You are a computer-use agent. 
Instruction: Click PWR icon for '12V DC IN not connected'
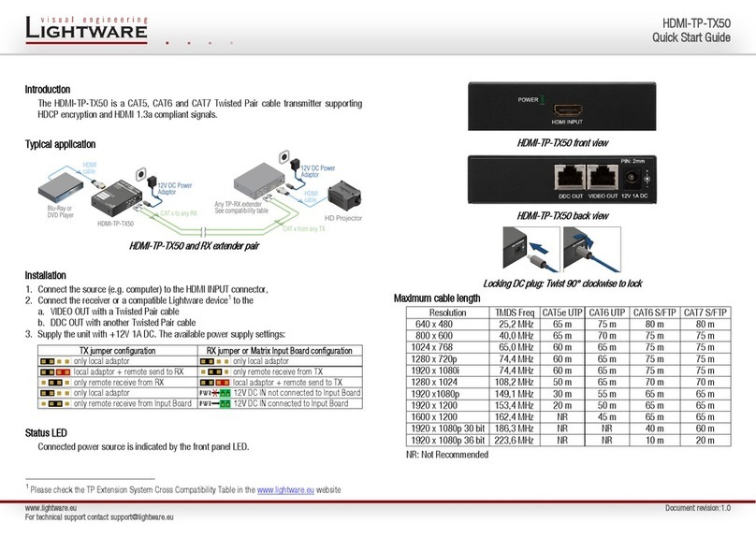coord(215,393)
